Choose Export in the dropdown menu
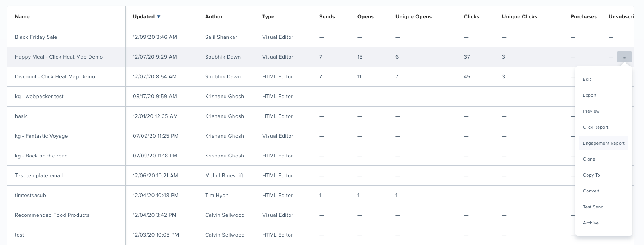Viewport: 644px width, 245px height. (590, 95)
